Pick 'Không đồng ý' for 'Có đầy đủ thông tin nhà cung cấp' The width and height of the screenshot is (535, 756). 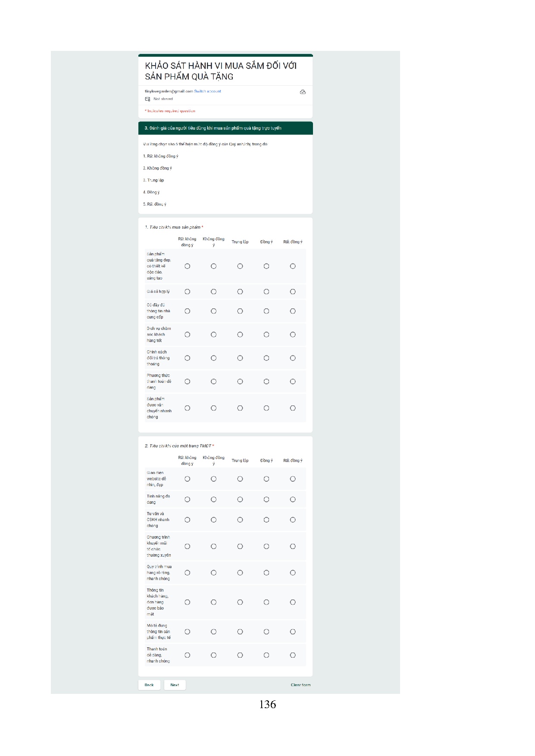pyautogui.click(x=214, y=311)
